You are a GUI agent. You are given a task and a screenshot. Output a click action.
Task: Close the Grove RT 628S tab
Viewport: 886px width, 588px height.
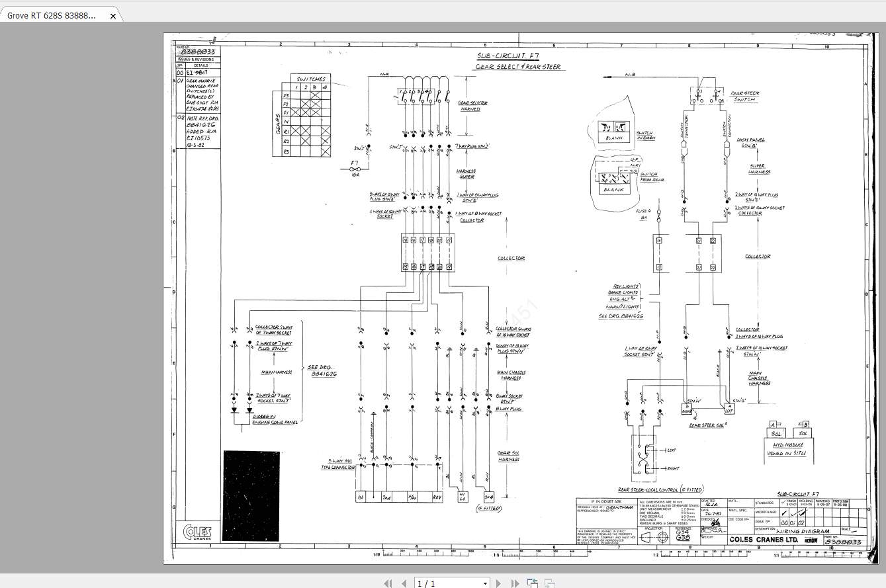pyautogui.click(x=113, y=16)
